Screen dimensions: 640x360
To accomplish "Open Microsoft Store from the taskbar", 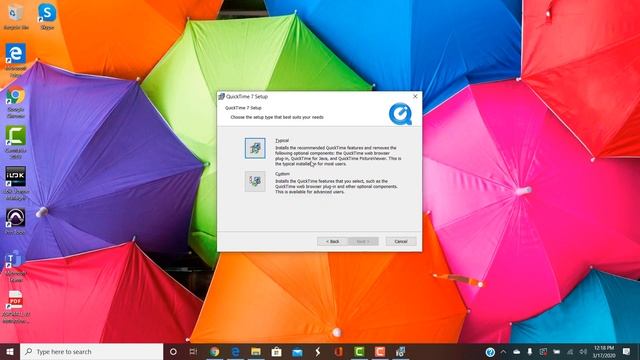I will pyautogui.click(x=276, y=351).
